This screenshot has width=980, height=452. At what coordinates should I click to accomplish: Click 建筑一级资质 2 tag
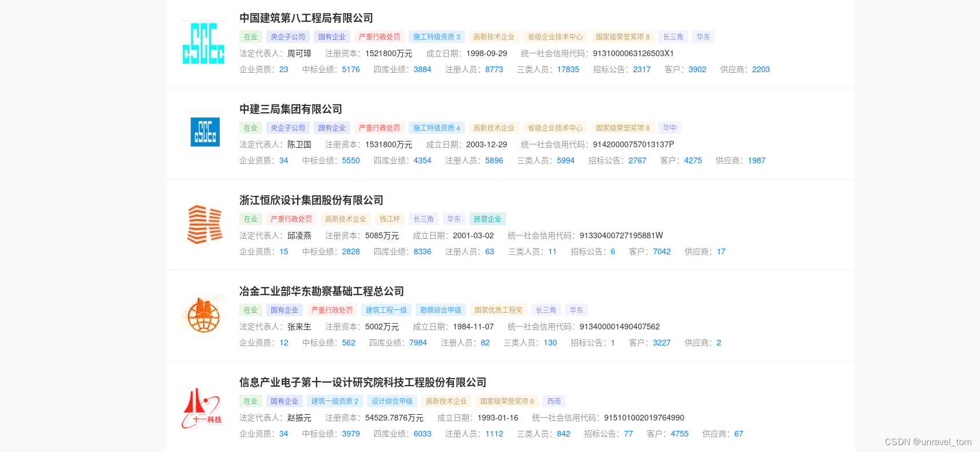point(335,401)
